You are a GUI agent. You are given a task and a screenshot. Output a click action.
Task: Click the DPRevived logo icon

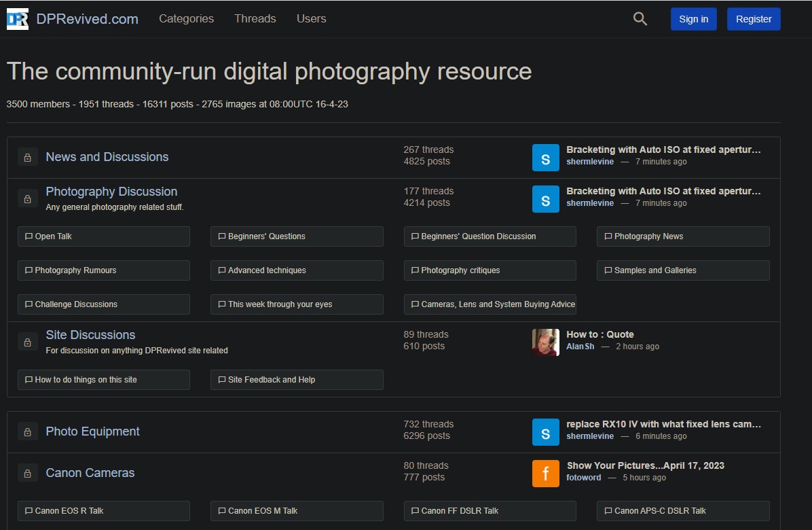(18, 19)
